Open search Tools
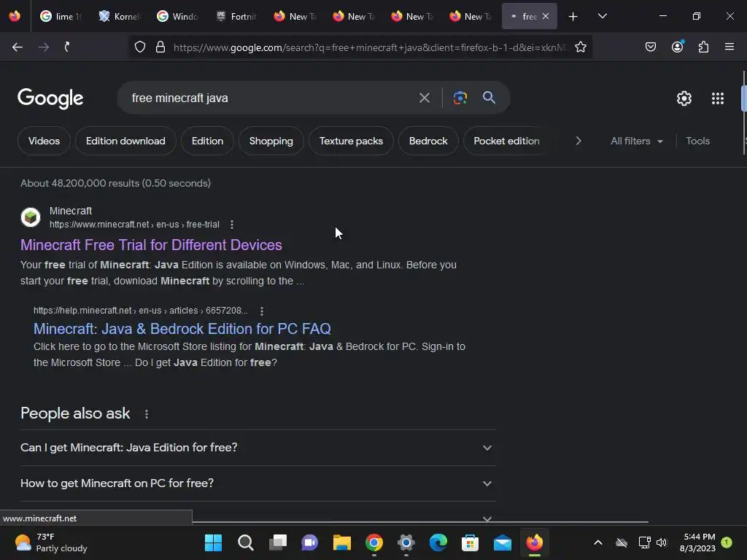The width and height of the screenshot is (747, 560). 697,141
